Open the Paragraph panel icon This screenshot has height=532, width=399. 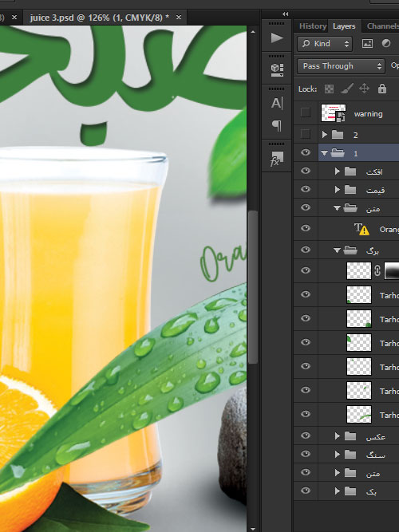[277, 125]
